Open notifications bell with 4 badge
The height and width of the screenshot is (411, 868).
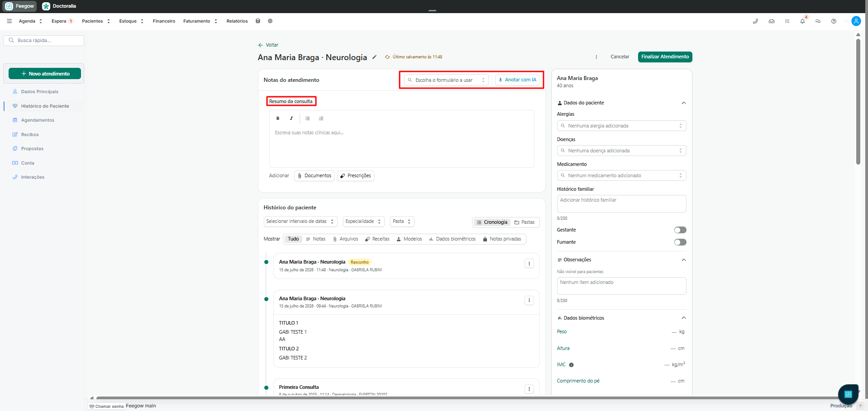point(803,21)
